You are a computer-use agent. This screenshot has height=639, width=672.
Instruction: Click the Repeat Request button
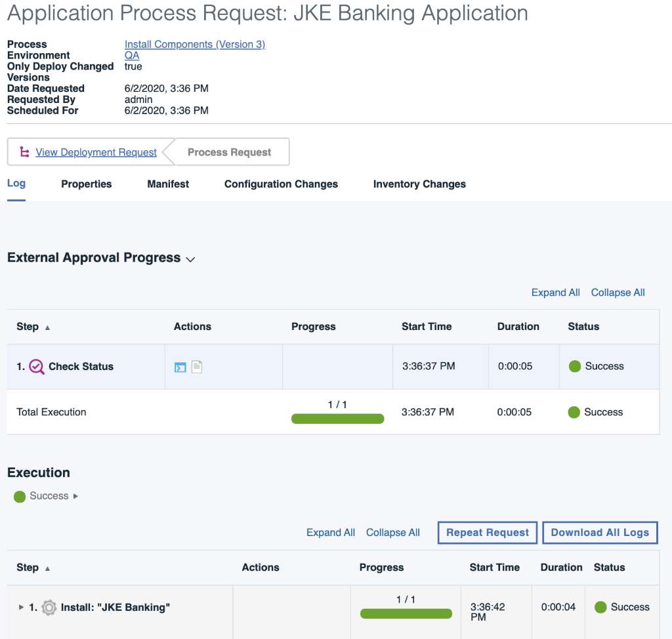(x=487, y=532)
